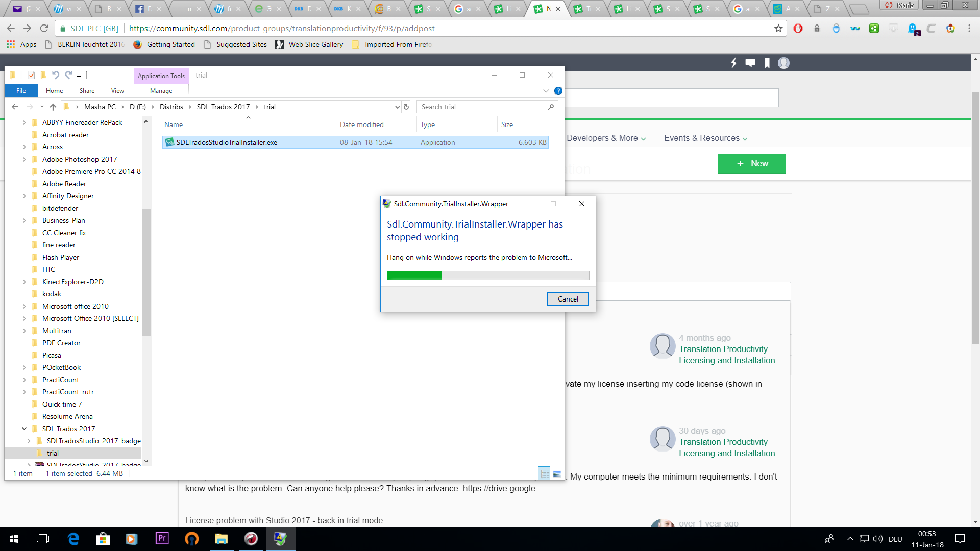Collapse the SDL Trados 2017 tree node
Viewport: 980px width, 551px height.
click(24, 429)
